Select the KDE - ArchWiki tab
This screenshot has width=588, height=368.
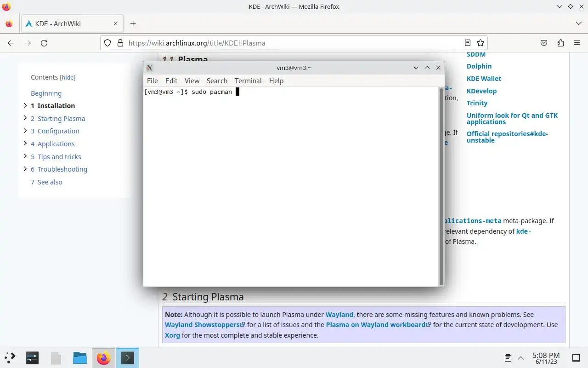coord(71,23)
